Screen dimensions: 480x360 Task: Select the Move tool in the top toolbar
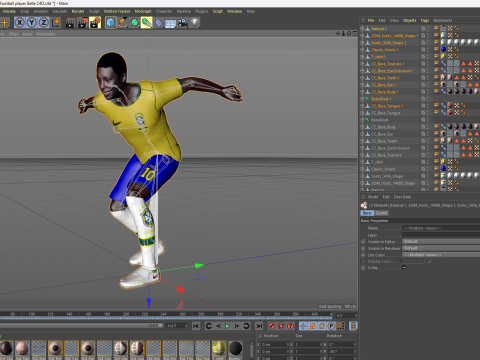click(x=5, y=23)
